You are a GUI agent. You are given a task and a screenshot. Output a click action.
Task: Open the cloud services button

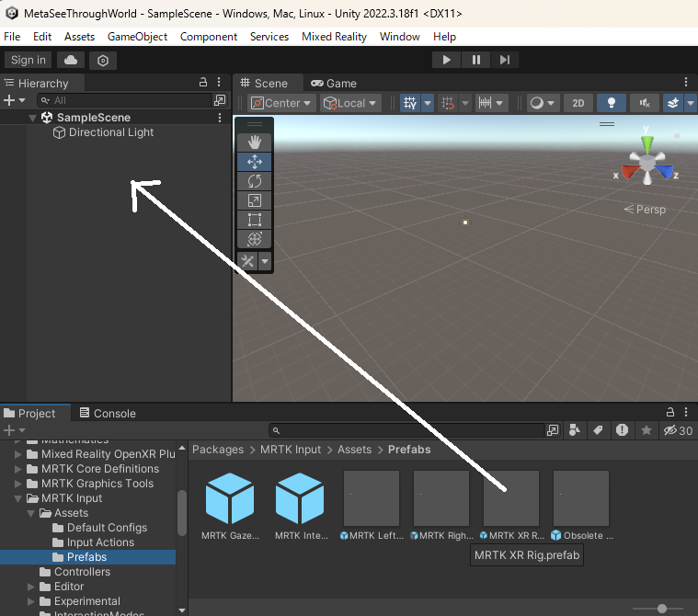[71, 60]
